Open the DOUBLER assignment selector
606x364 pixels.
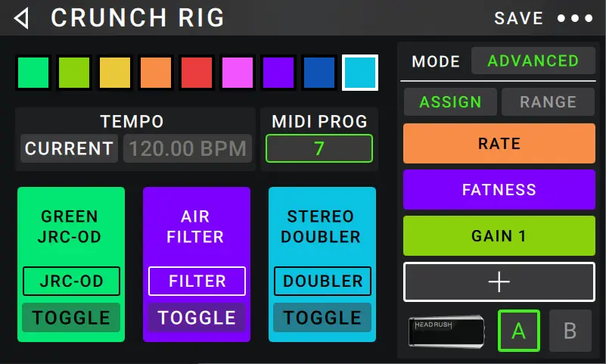pyautogui.click(x=322, y=281)
